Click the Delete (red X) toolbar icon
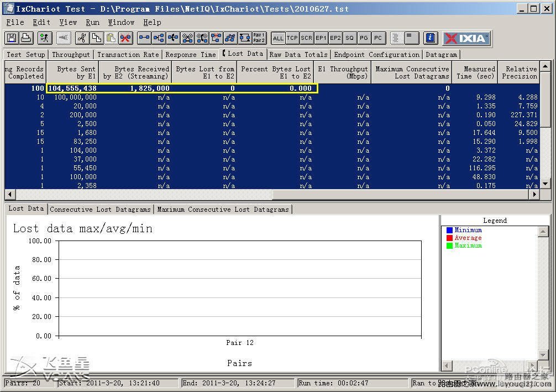 coord(125,38)
